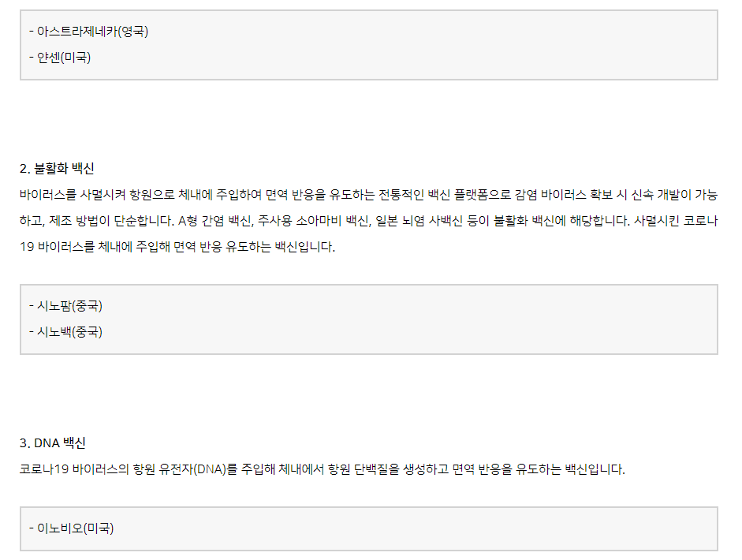This screenshot has height=560, width=742.
Task: Click the 시노백(중국) entry
Action: (65, 332)
